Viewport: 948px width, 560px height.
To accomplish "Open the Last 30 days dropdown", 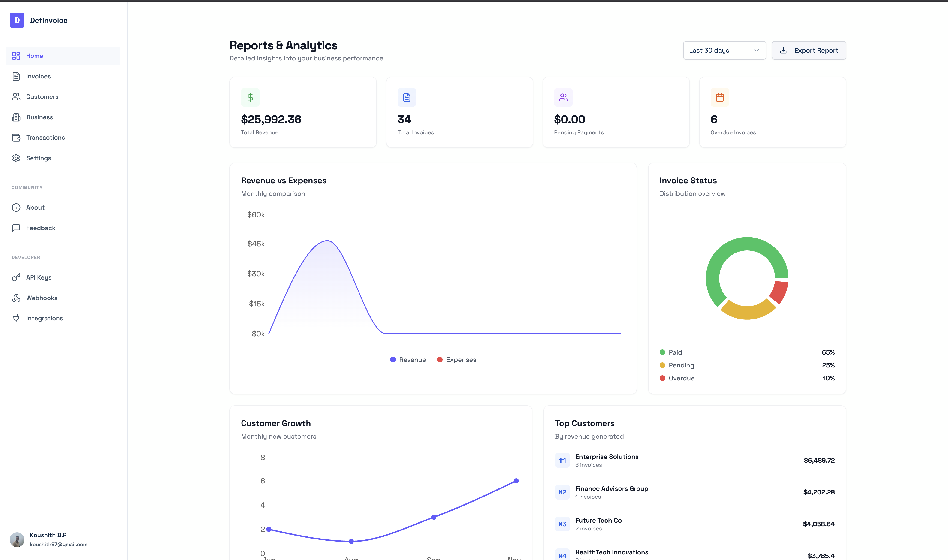I will pyautogui.click(x=724, y=50).
